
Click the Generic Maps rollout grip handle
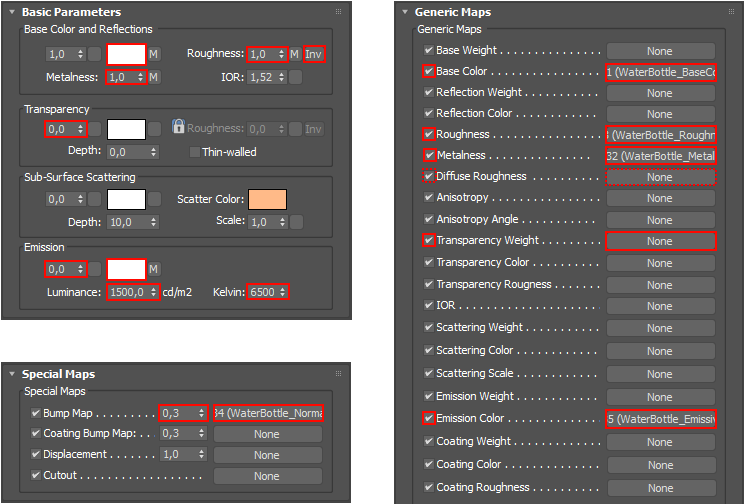(x=731, y=12)
